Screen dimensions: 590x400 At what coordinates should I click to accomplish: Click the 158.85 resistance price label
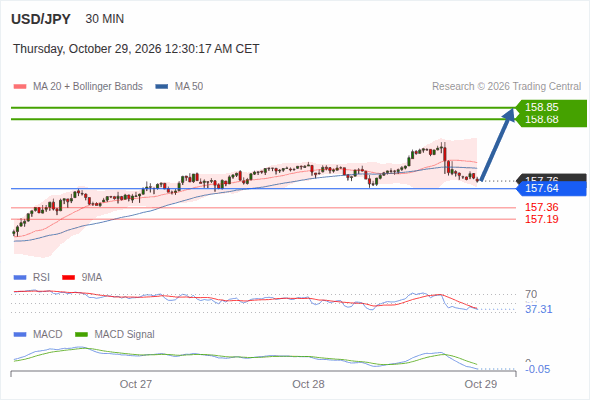(542, 107)
